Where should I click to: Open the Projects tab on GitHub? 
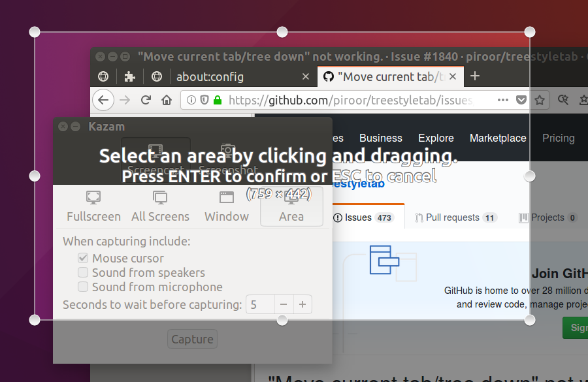548,217
